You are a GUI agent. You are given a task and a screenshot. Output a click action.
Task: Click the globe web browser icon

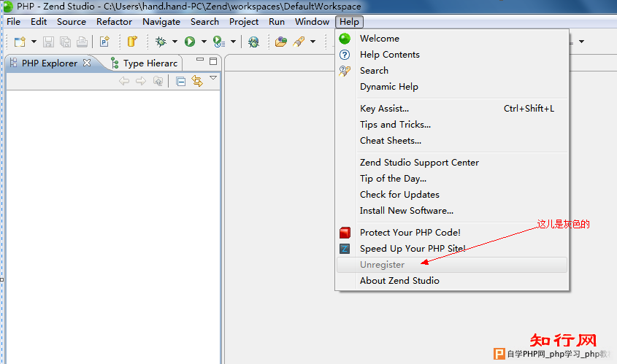(x=253, y=42)
